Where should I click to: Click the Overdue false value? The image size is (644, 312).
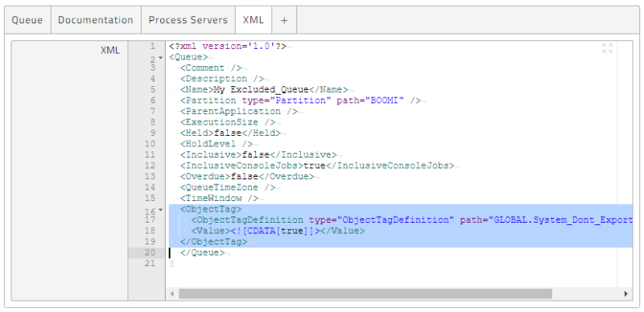click(x=245, y=177)
